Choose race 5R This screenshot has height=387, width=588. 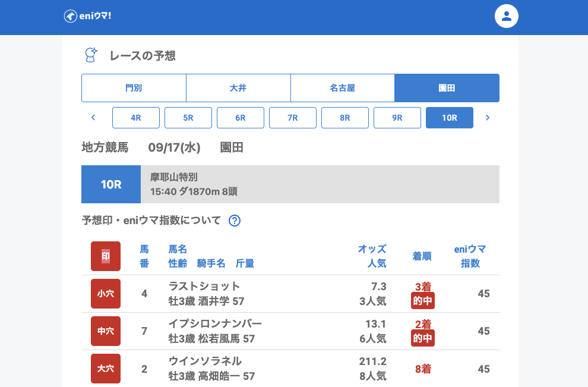tap(188, 118)
